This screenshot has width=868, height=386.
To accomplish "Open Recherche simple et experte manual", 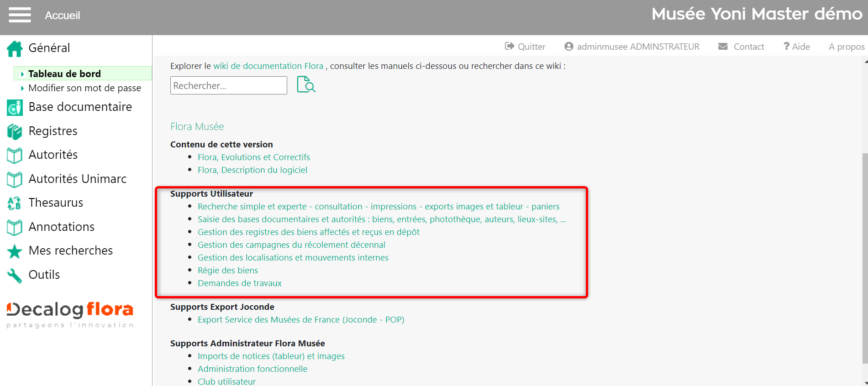I will click(x=379, y=206).
